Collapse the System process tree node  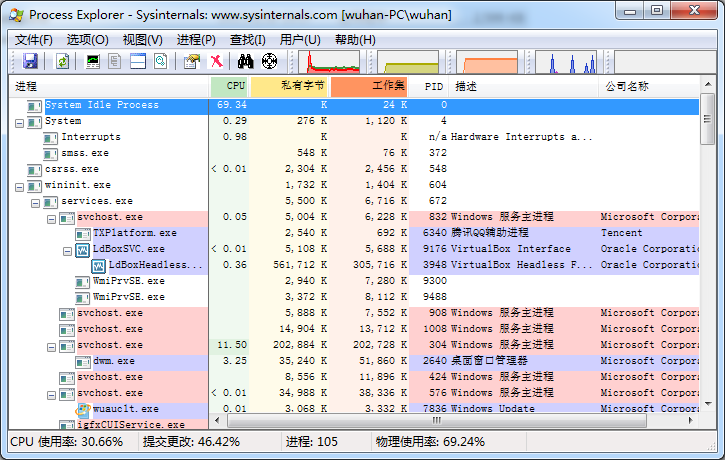point(19,123)
